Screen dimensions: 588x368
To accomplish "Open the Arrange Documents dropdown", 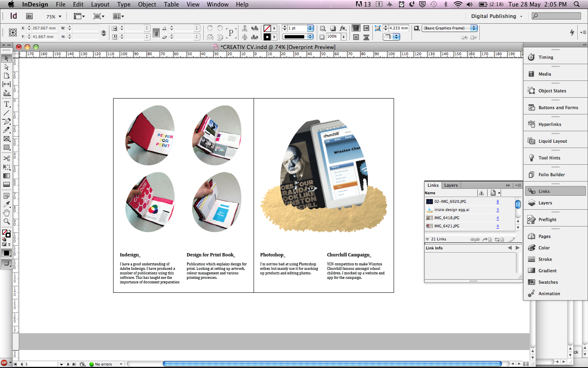I will coord(118,16).
